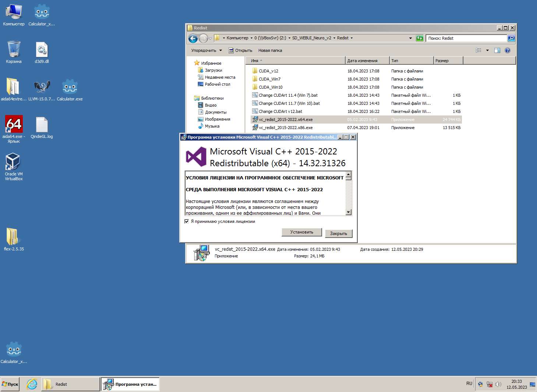The image size is (537, 392).
Task: Select the aida64extre... folder icon on desktop
Action: 14,89
